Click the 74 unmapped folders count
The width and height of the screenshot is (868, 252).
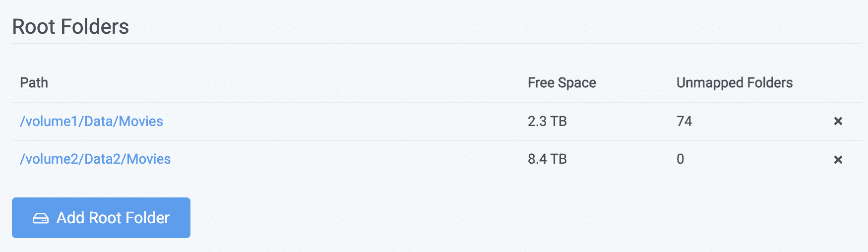point(684,121)
